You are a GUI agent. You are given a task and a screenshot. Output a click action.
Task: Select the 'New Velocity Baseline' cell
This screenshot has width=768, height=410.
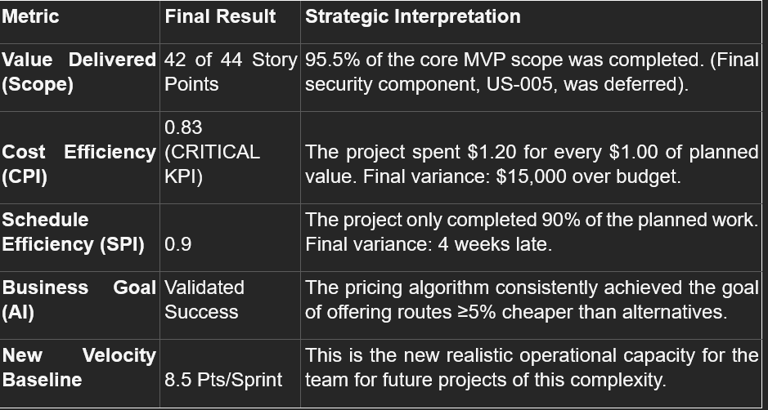tap(78, 367)
